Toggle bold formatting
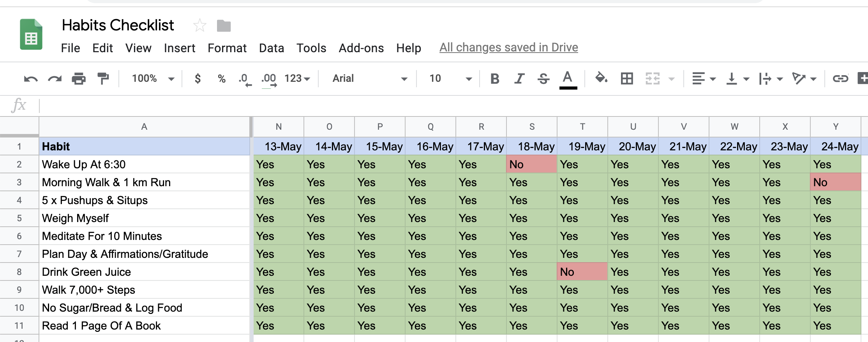This screenshot has height=342, width=868. tap(495, 79)
